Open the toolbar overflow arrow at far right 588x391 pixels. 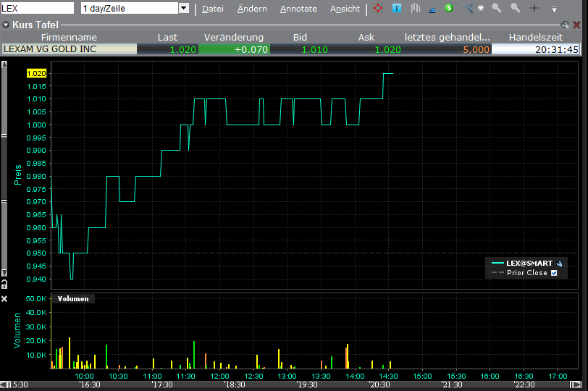coord(555,9)
